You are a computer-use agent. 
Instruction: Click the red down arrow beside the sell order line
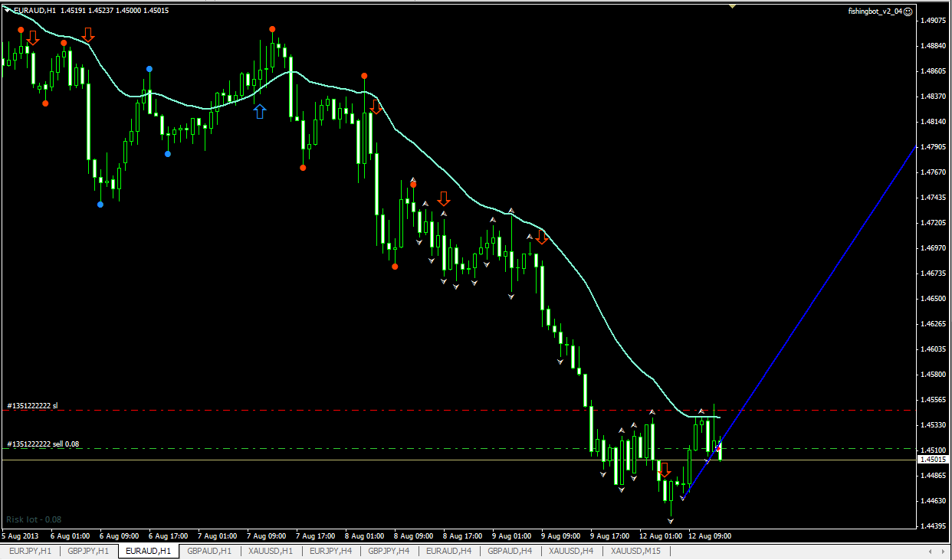tap(665, 470)
